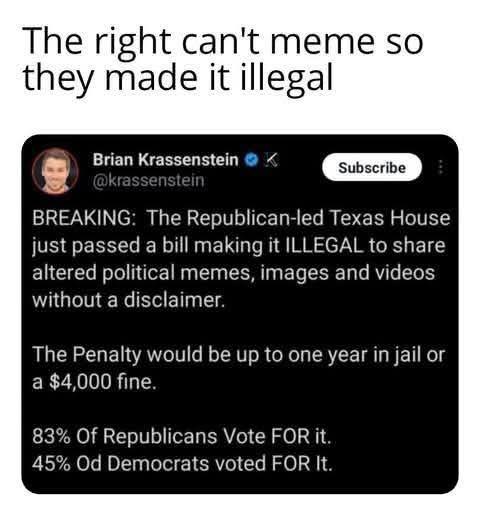Image resolution: width=480 pixels, height=512 pixels.
Task: Click the @krassenstein handle
Action: tap(148, 181)
